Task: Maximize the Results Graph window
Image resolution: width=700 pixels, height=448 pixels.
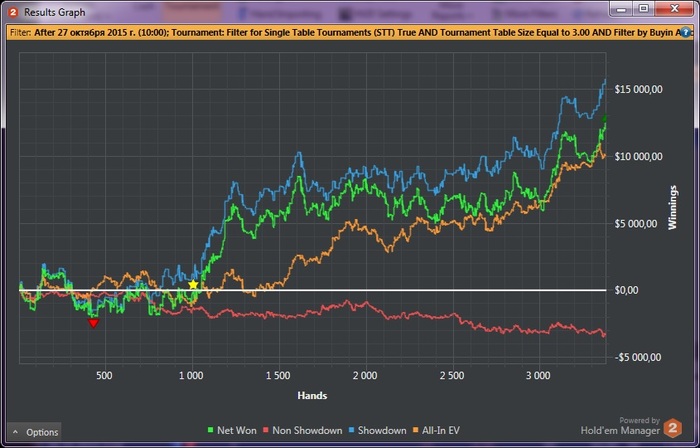Action: [x=644, y=8]
